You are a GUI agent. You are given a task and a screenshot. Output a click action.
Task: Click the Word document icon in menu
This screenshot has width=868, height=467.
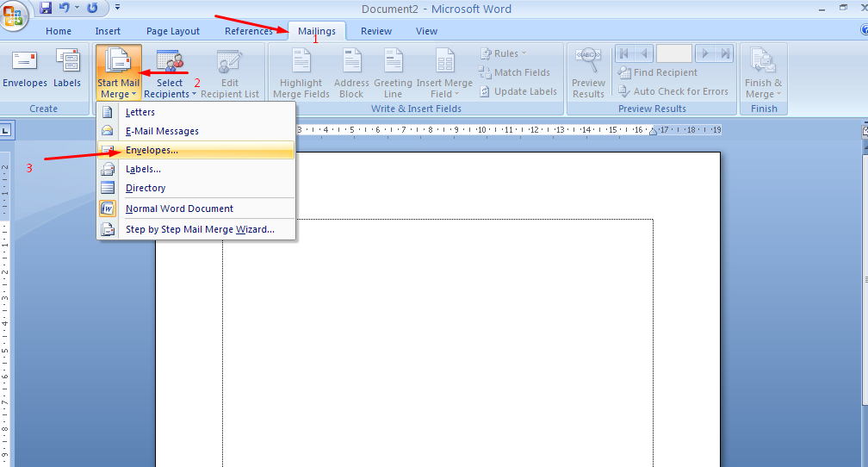click(108, 209)
